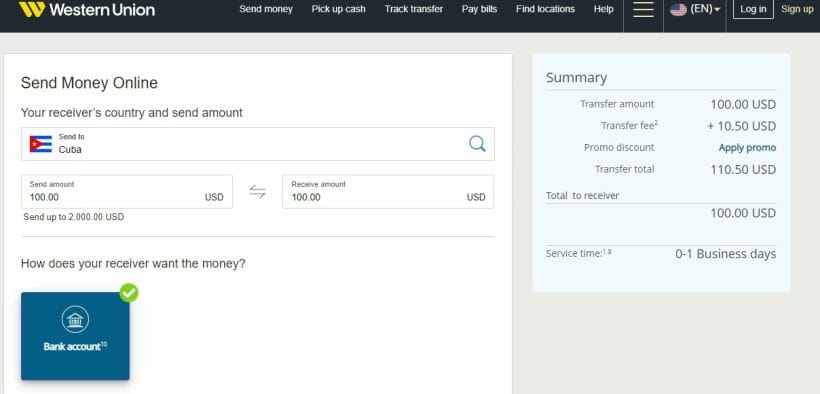The width and height of the screenshot is (820, 394).
Task: Open Pay bills in top navigation
Action: pyautogui.click(x=480, y=9)
